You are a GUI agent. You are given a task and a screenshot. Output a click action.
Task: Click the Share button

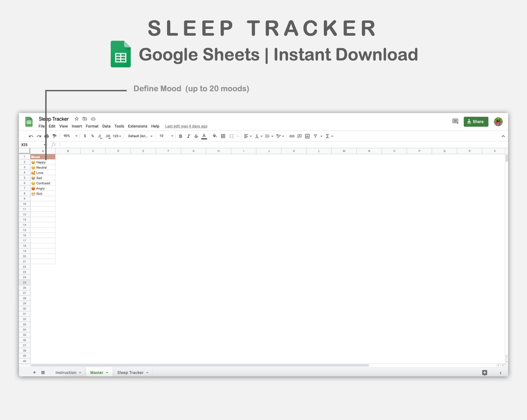point(476,121)
